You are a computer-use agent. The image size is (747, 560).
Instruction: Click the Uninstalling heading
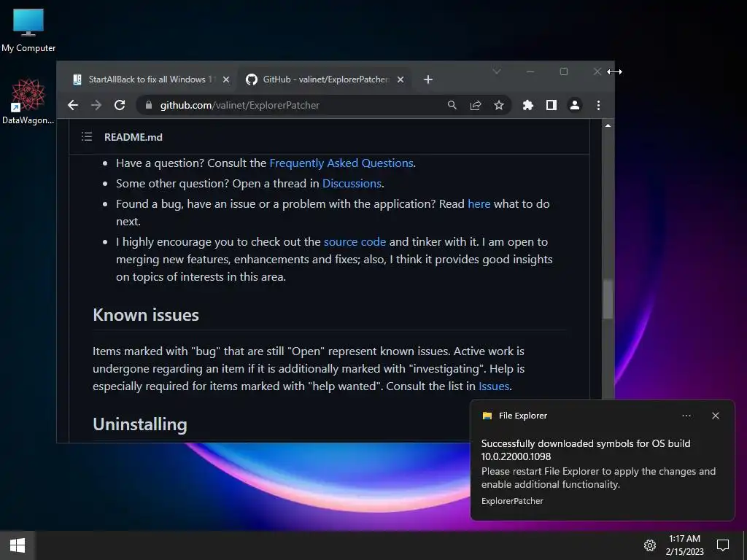(140, 424)
